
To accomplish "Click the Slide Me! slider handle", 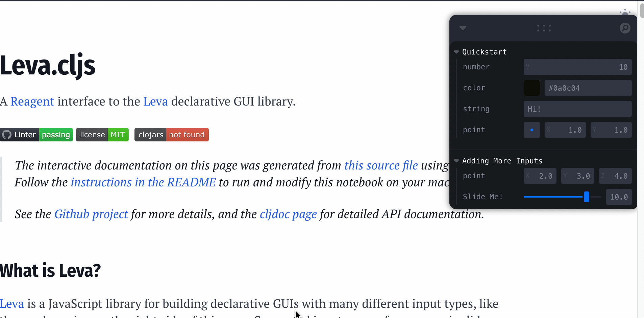I will click(x=587, y=197).
